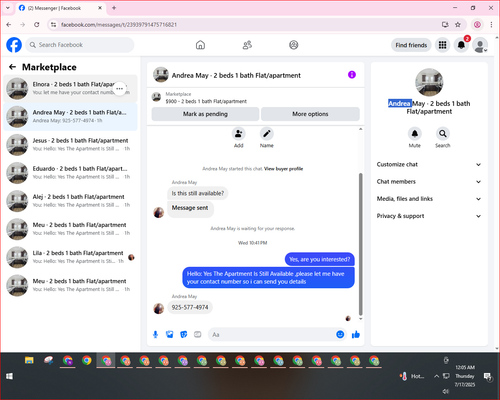The width and height of the screenshot is (500, 400).
Task: Open the Friends icon in top navigation
Action: coord(247,45)
